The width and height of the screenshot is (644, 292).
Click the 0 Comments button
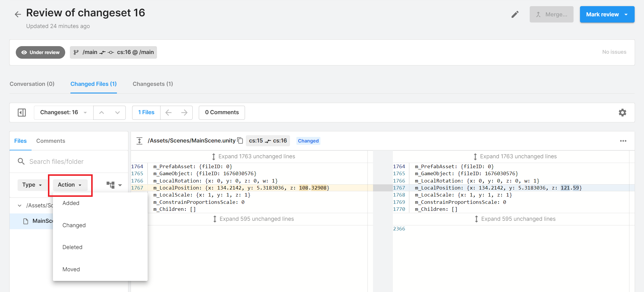pyautogui.click(x=222, y=112)
